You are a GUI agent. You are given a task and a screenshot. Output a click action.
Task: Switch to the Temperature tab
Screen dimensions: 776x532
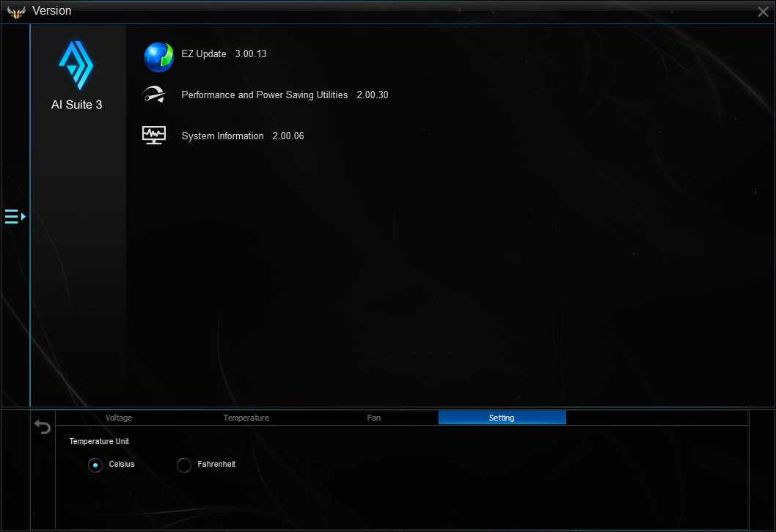pos(246,418)
